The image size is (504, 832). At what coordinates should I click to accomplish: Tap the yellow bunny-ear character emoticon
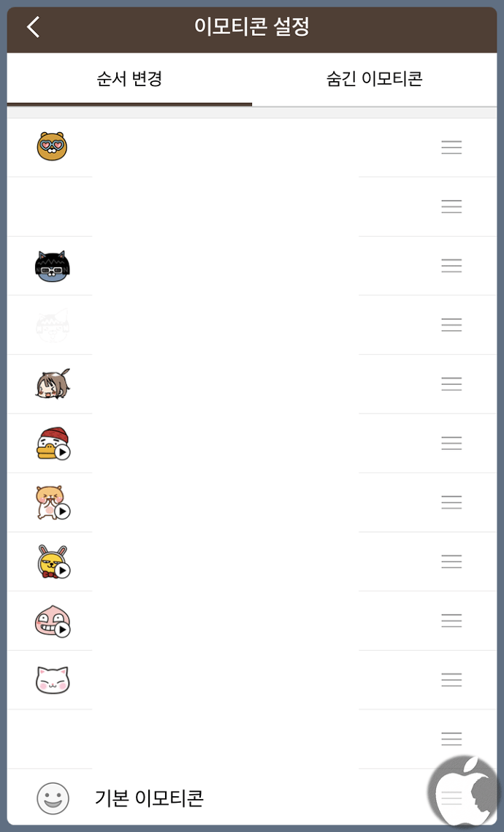point(53,562)
